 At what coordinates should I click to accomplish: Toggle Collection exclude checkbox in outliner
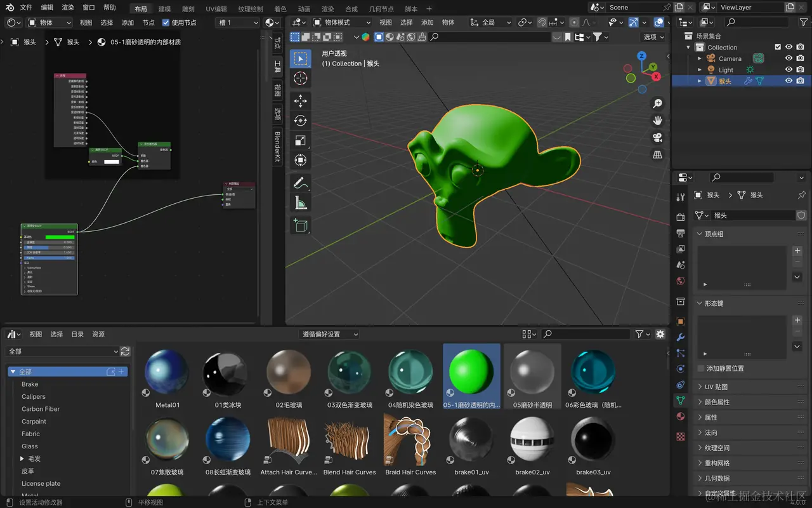[x=778, y=47]
